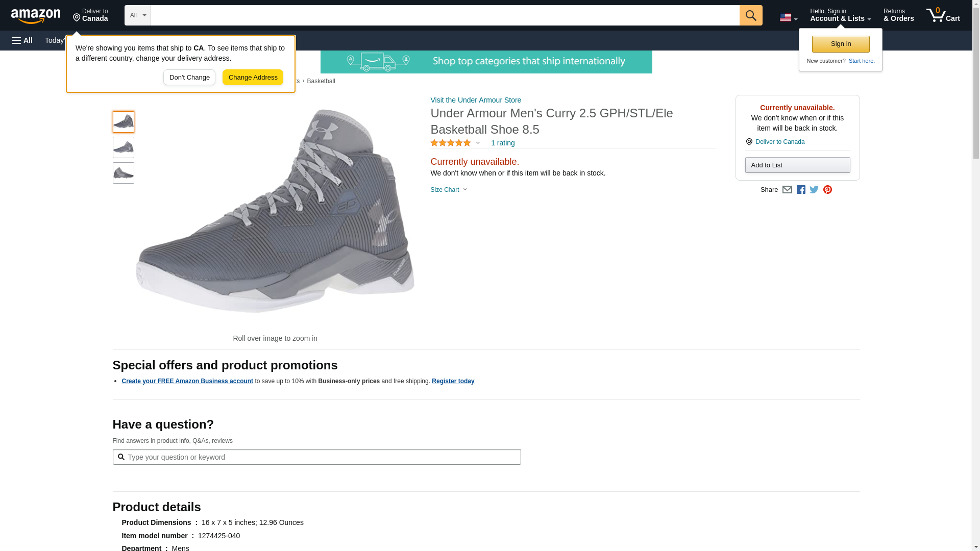Share product on Twitter
The height and width of the screenshot is (551, 980).
[814, 190]
